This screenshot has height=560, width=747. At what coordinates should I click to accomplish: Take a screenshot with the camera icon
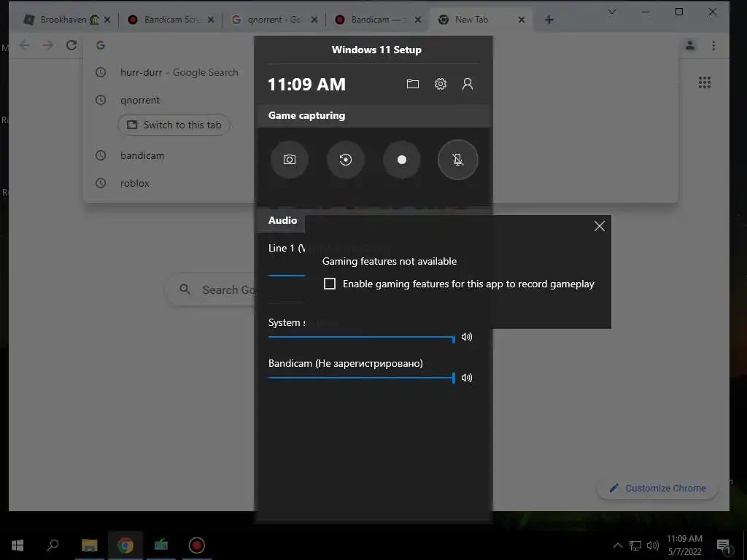289,160
